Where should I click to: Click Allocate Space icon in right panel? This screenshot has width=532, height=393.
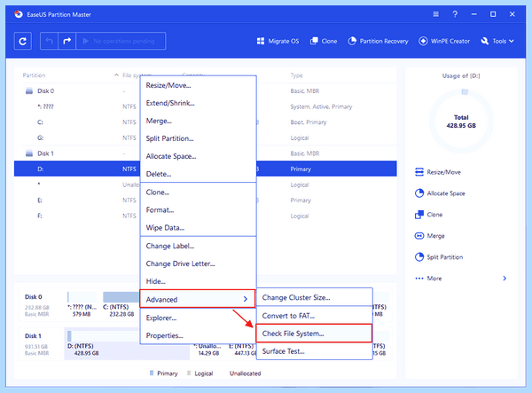pos(419,193)
